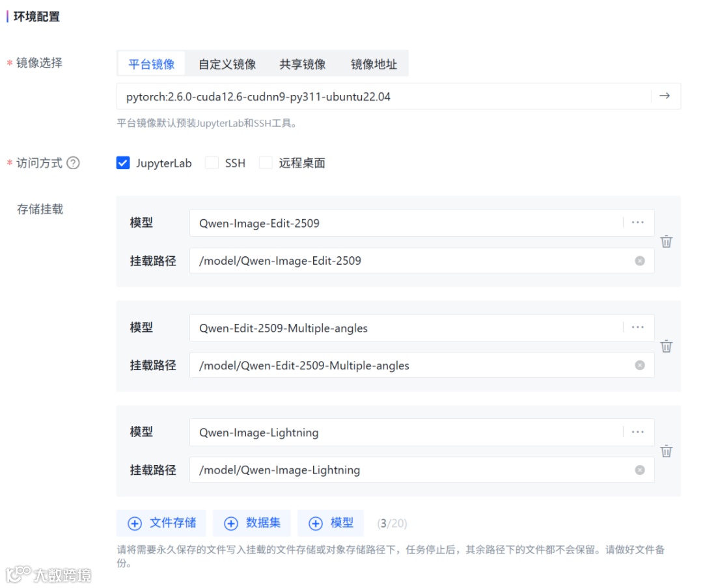Add a 数据集 mount

coord(252,523)
